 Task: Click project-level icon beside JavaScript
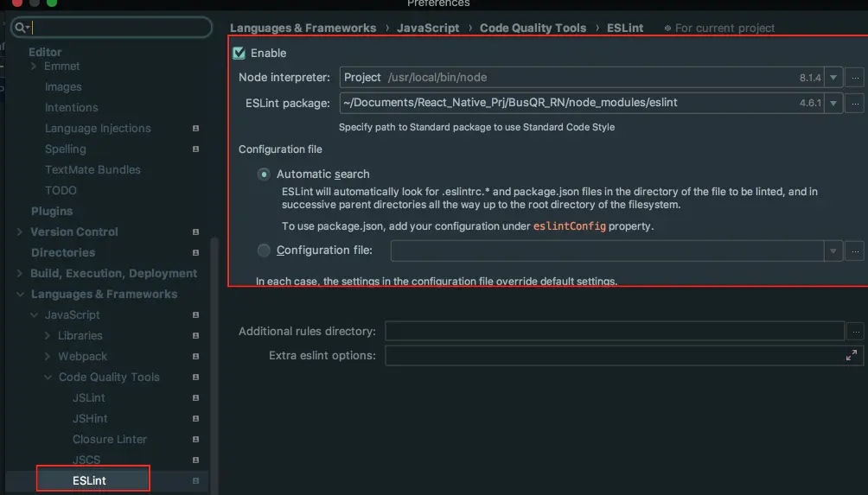click(x=195, y=315)
